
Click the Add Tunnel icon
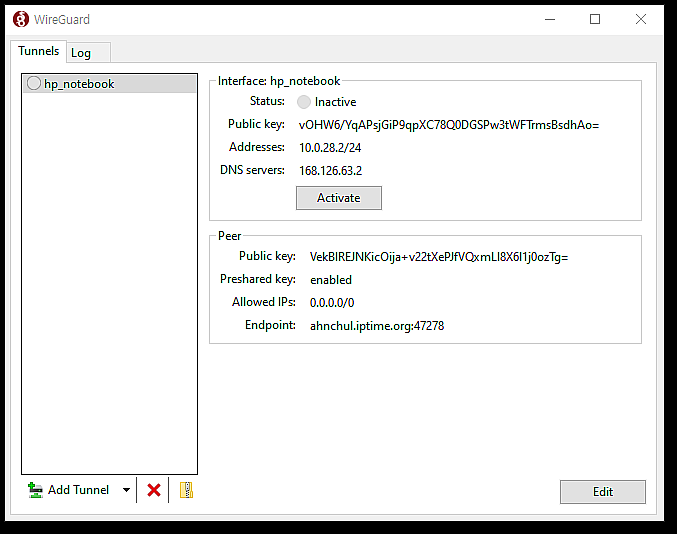(35, 490)
